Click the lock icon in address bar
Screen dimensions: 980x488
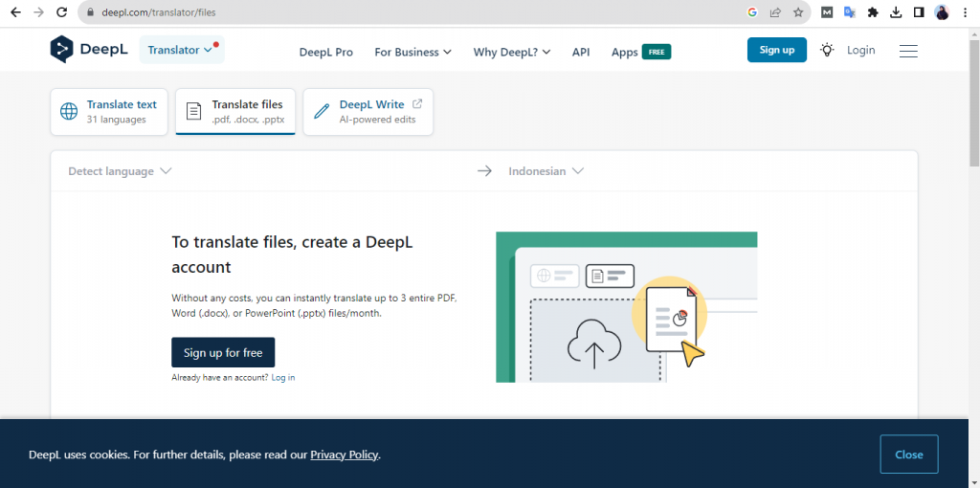(89, 11)
